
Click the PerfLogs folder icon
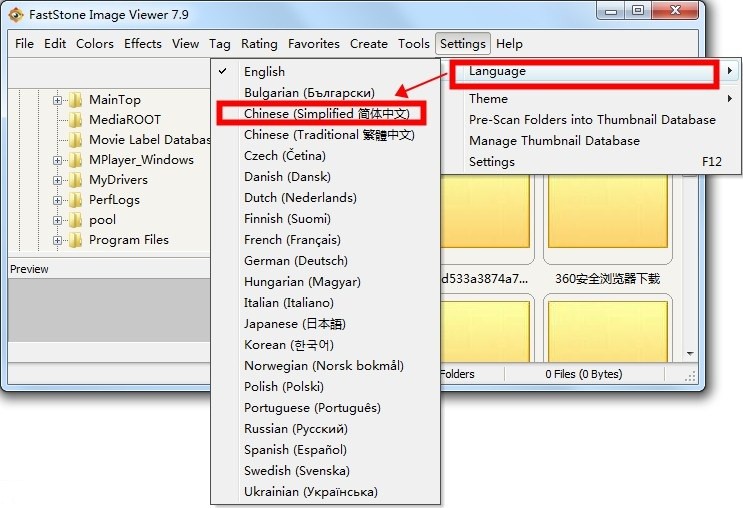pyautogui.click(x=75, y=200)
